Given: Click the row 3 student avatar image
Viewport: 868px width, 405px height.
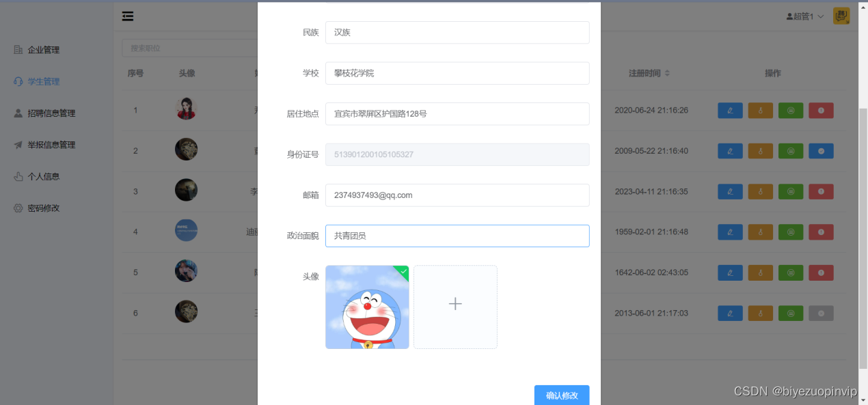Looking at the screenshot, I should [x=186, y=190].
